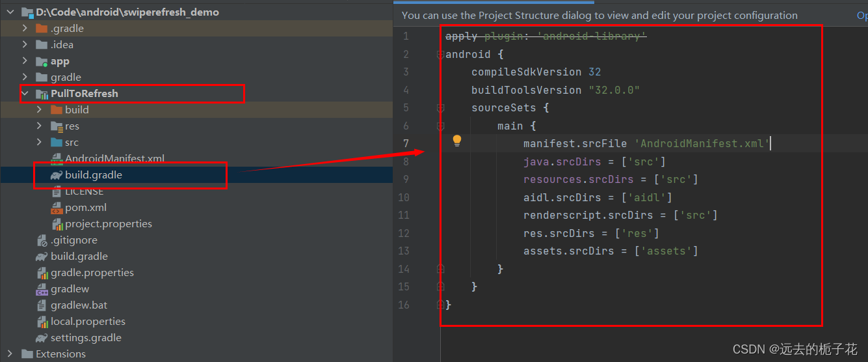
Task: Select the app module name
Action: pos(60,61)
